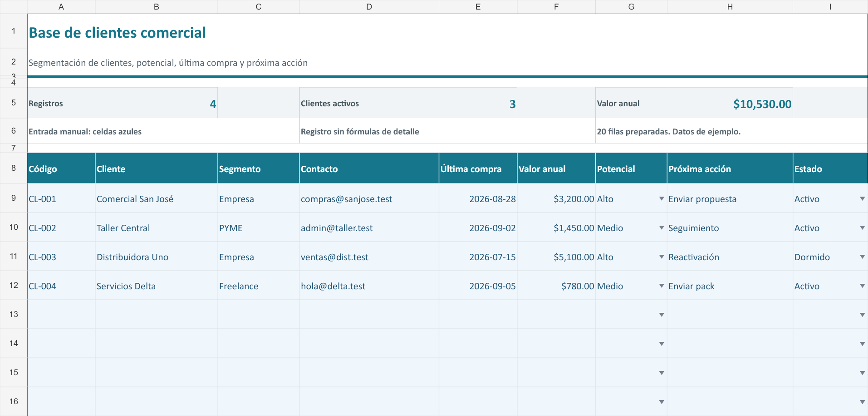The width and height of the screenshot is (868, 416).
Task: Select value cell $780.00
Action: tap(556, 286)
